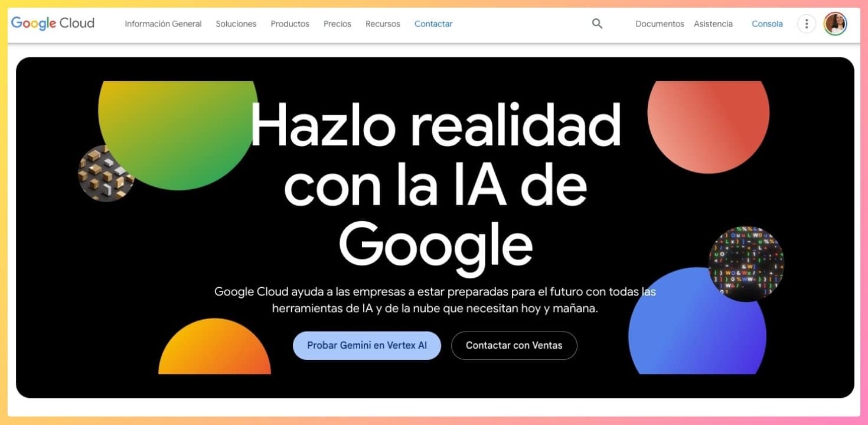The height and width of the screenshot is (425, 868).
Task: Open the Productos menu
Action: pos(290,24)
